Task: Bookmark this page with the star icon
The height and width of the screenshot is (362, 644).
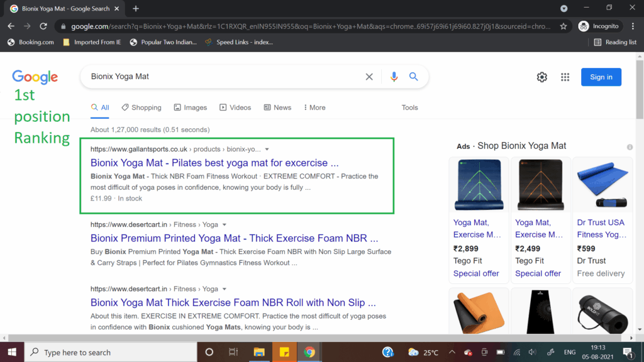Action: point(563,26)
